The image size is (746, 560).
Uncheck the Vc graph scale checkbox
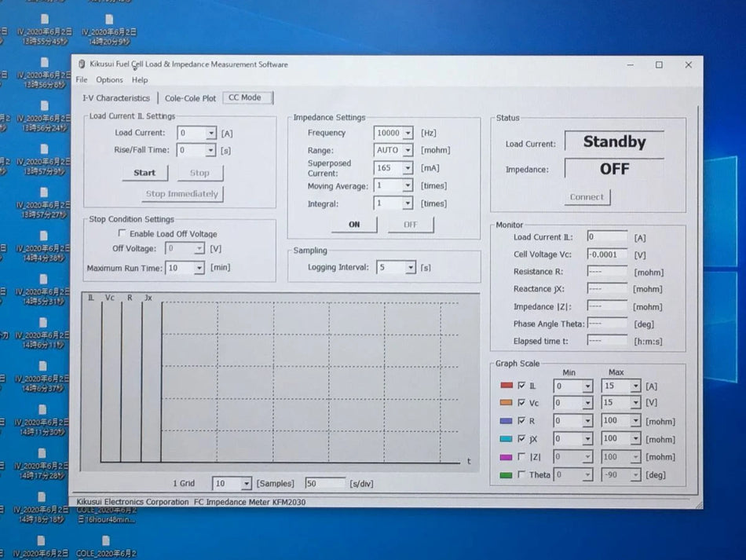pyautogui.click(x=522, y=403)
